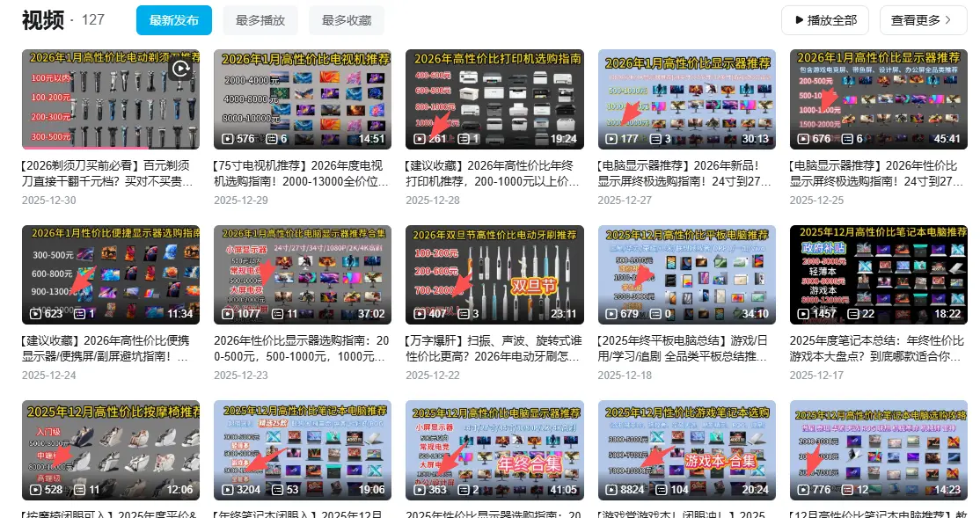The image size is (980, 518).
Task: Open video titled 【2026剃须刀买前必看】百元剃须刀
Action: point(107,173)
